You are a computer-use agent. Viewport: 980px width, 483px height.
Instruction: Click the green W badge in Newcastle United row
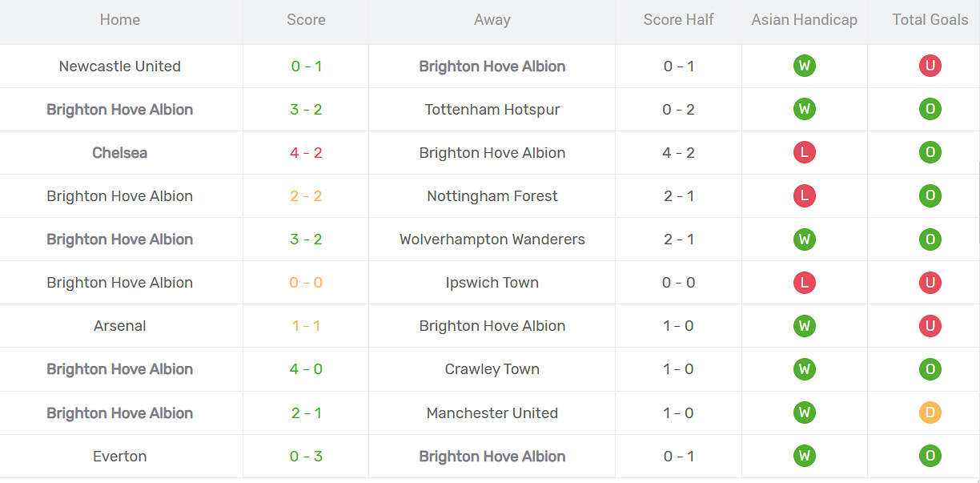coord(804,66)
